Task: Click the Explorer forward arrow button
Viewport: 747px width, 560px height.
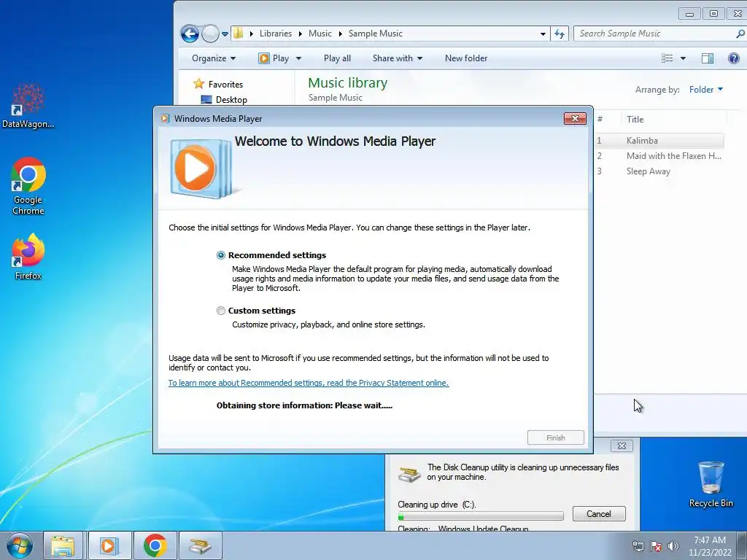Action: 209,34
